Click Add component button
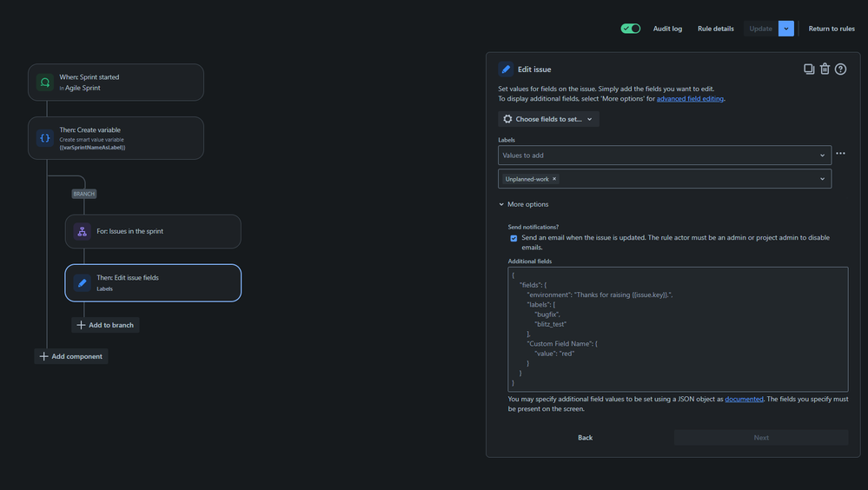 click(71, 356)
